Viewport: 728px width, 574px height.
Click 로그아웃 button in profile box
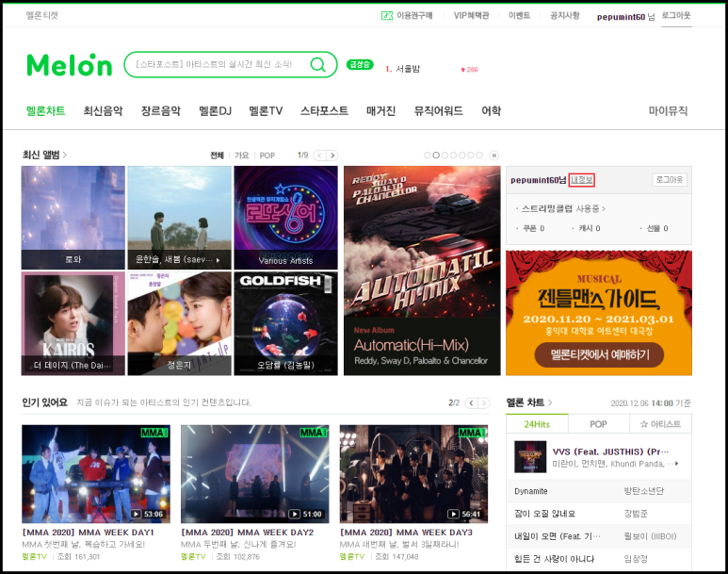tap(670, 180)
